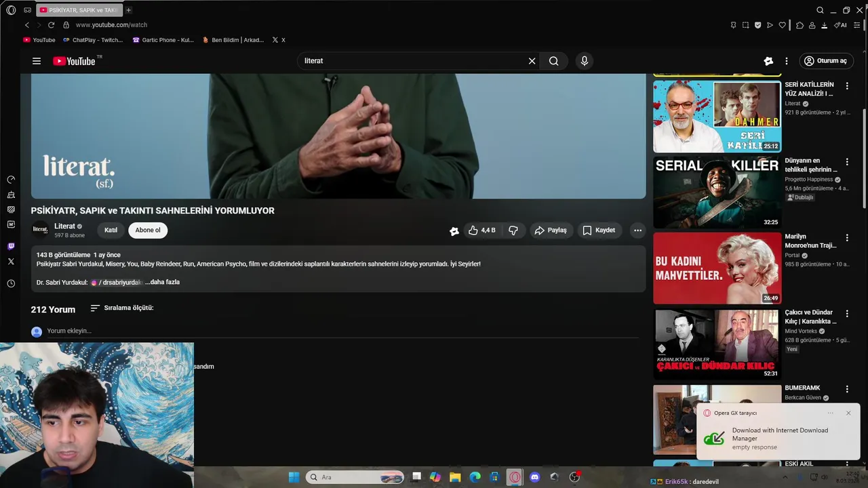868x488 pixels.
Task: Expand description with ...daha fazla
Action: click(162, 282)
